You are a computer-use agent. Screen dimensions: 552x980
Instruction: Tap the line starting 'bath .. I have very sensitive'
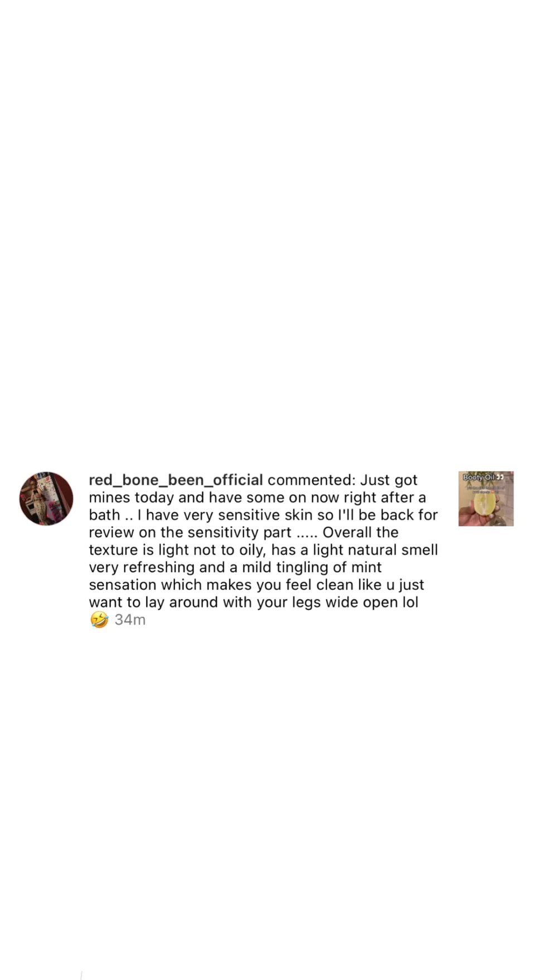point(263,515)
